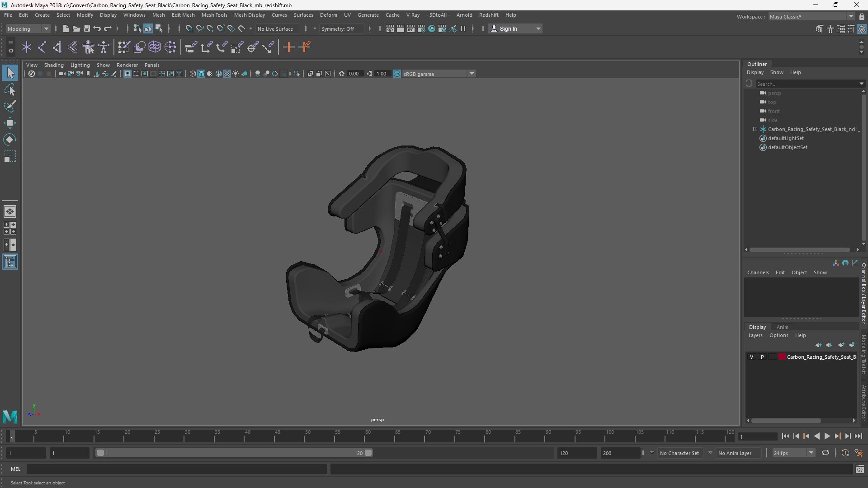Viewport: 868px width, 488px height.
Task: Click the No Character Set button
Action: [x=679, y=453]
